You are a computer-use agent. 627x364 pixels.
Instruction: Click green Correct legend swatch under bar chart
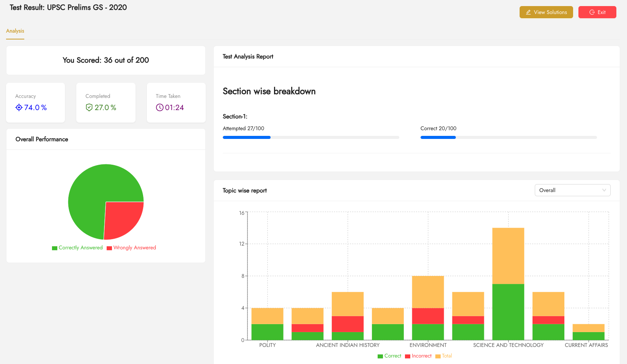click(380, 356)
